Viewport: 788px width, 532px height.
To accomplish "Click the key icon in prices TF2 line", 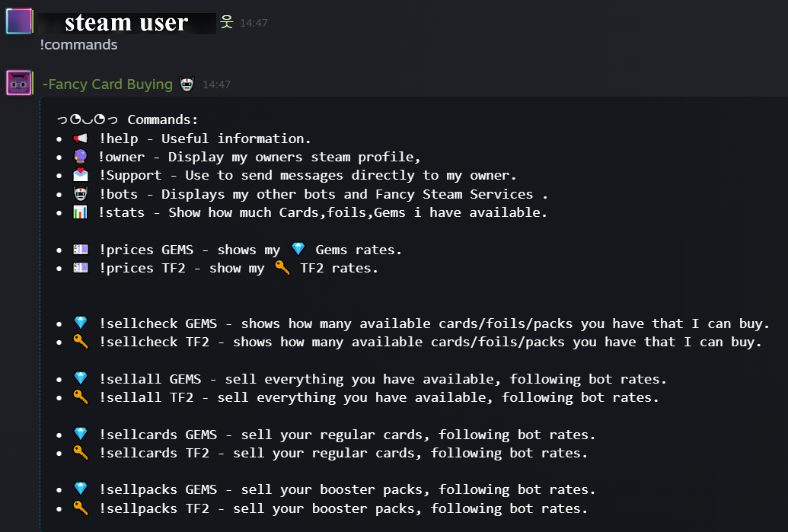I will (282, 268).
